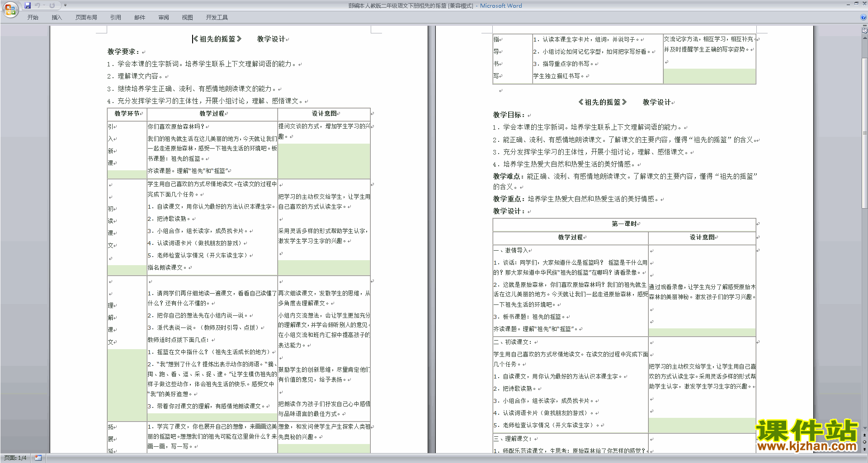Expand the Quick Access Toolbar customization menu
This screenshot has height=463, width=868.
coord(65,5)
